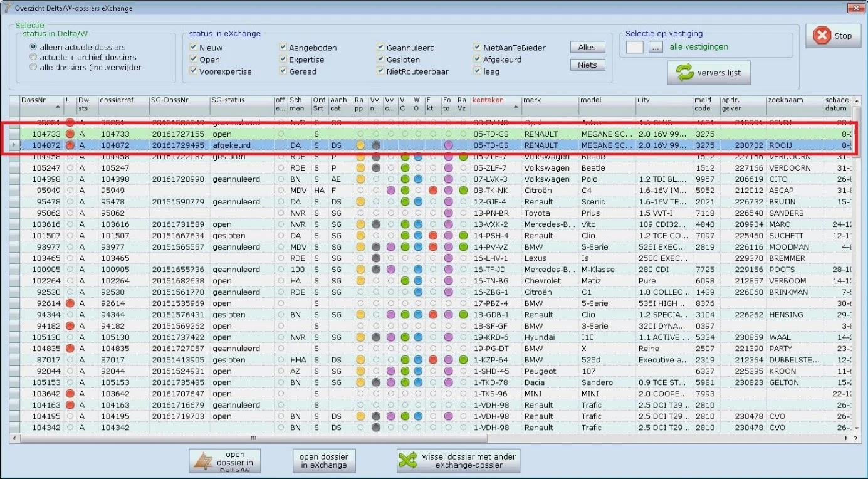Click purple Vv c dot in row 92044

coord(390,371)
